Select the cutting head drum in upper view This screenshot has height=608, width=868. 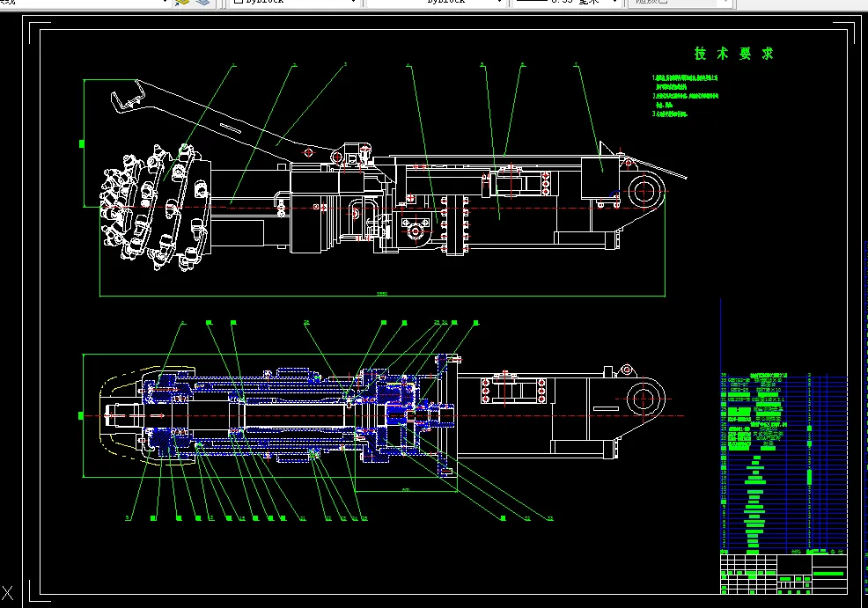click(x=155, y=208)
